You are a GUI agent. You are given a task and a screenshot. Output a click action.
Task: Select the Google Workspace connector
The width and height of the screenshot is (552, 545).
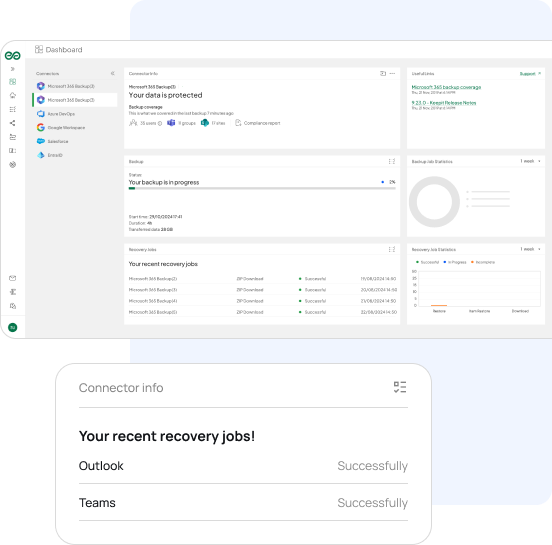(x=61, y=127)
